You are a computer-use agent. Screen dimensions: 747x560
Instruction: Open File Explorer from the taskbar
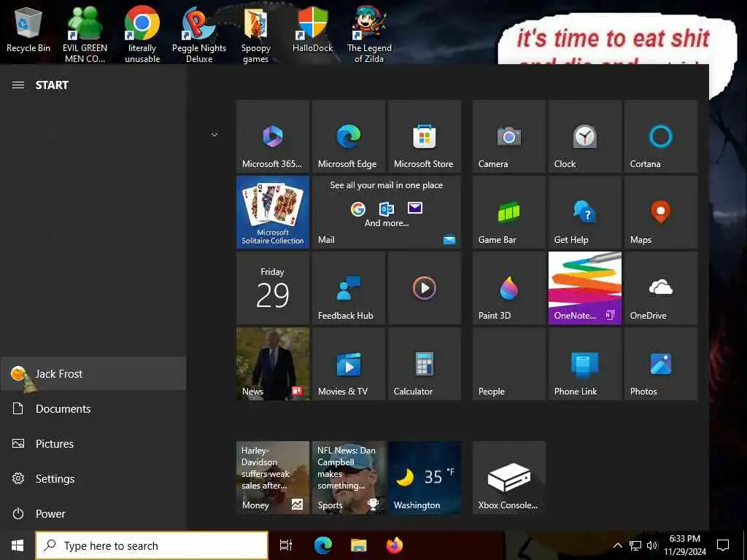pyautogui.click(x=358, y=545)
